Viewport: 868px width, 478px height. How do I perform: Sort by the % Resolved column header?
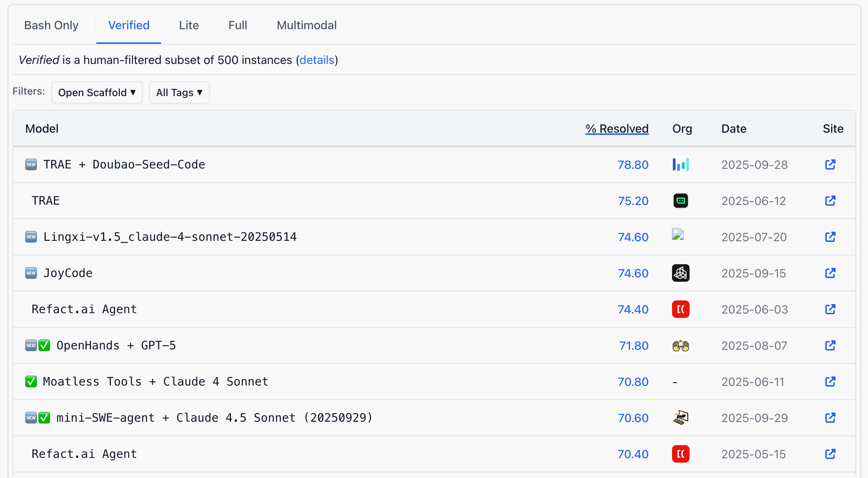click(x=617, y=129)
